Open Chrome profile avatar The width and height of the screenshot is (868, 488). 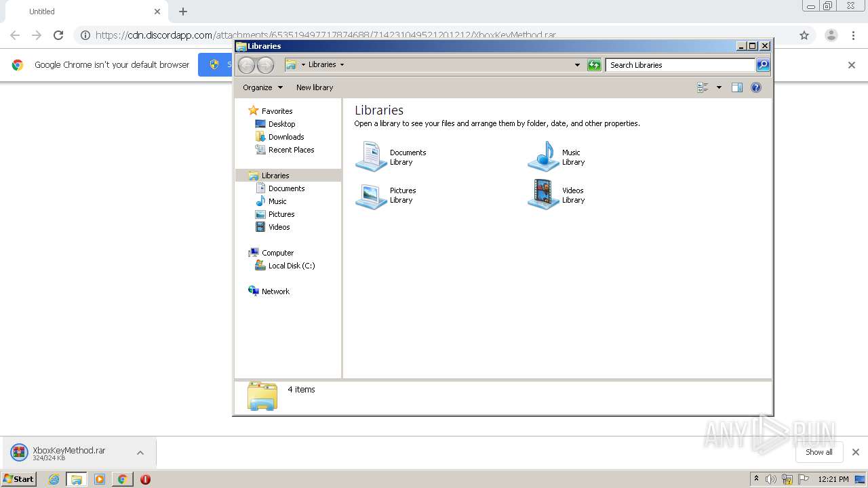coord(831,35)
